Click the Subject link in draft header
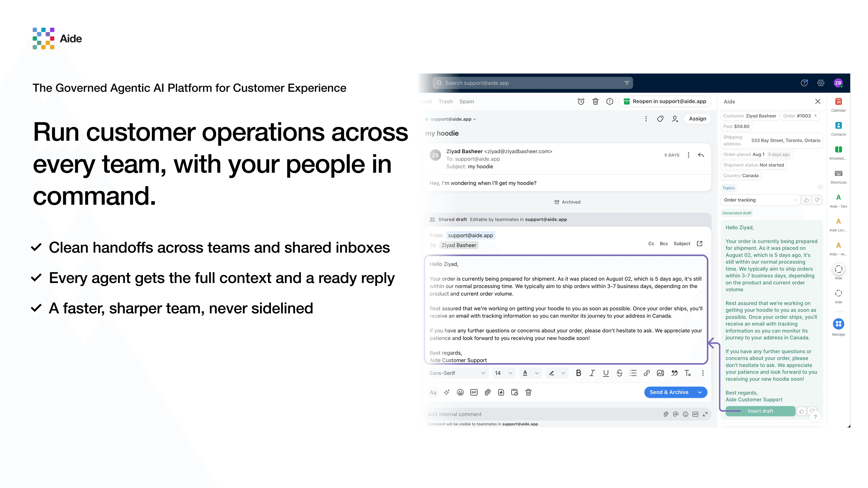This screenshot has width=868, height=488. (x=682, y=243)
